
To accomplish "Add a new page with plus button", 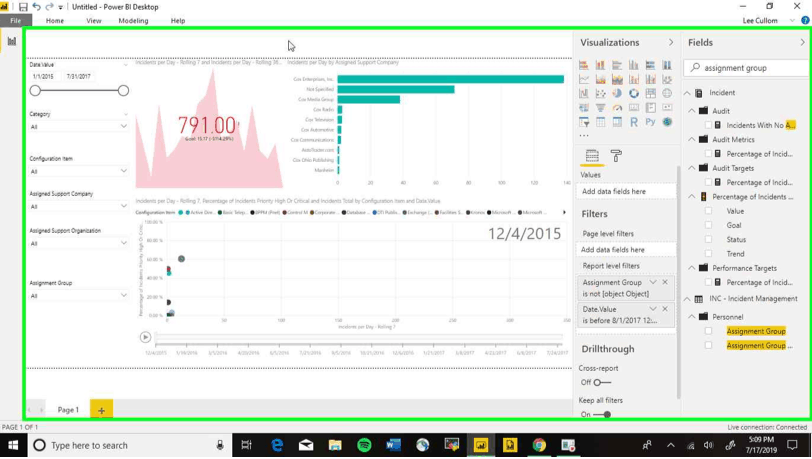I will [102, 410].
